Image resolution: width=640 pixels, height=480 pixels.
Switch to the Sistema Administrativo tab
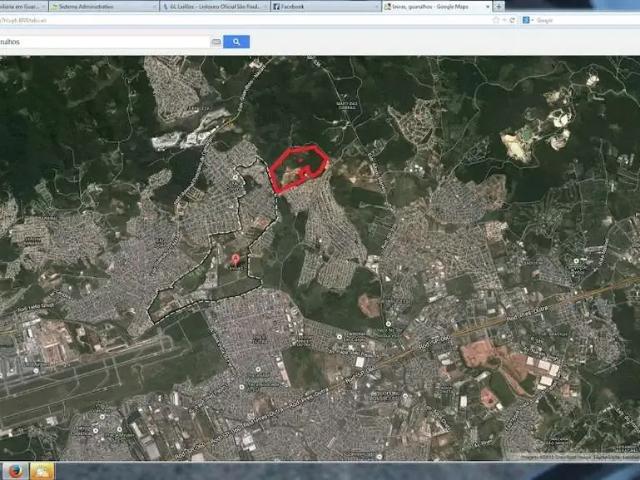[104, 7]
